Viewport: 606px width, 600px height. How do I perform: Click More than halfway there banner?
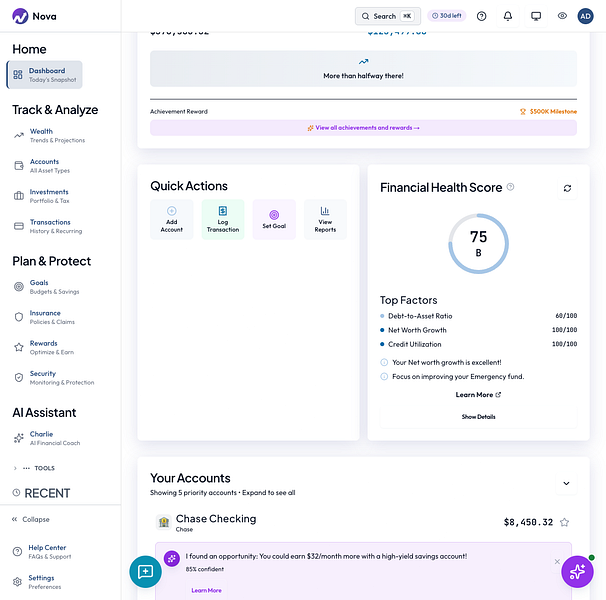(363, 68)
